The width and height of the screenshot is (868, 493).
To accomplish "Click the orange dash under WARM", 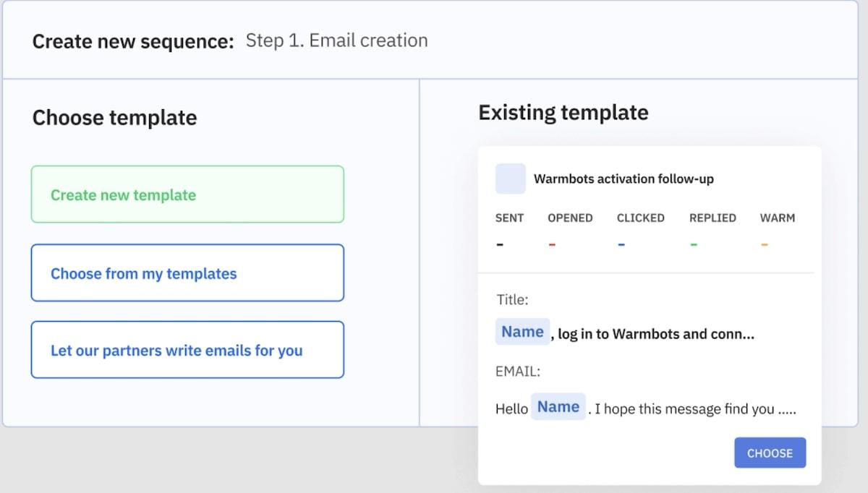I will 764,244.
